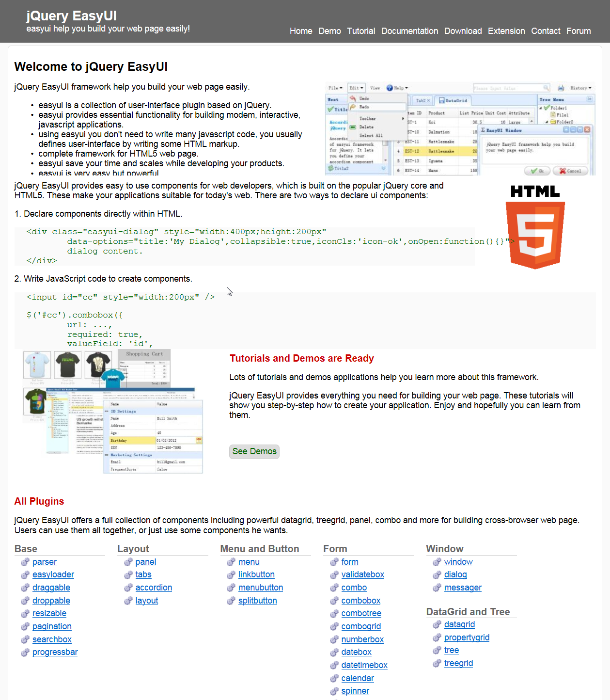The width and height of the screenshot is (610, 700).
Task: Open the datebox plugin link
Action: 357,652
